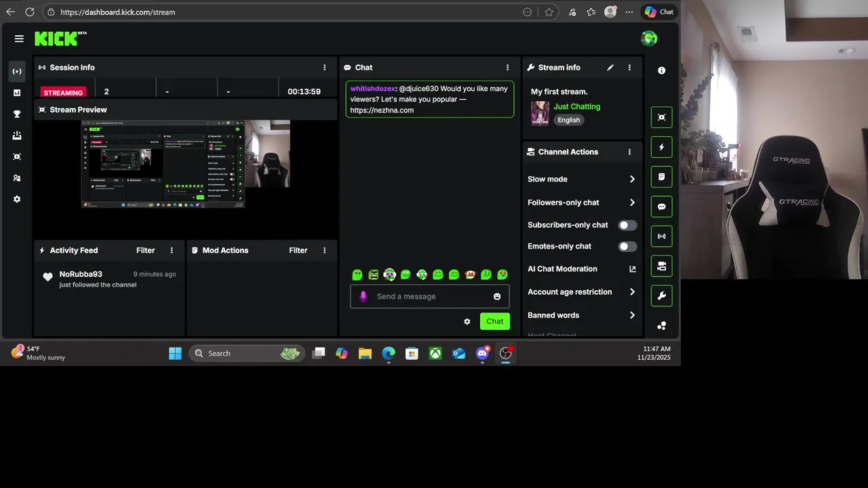This screenshot has height=488, width=868.
Task: Click the taskbar Search box
Action: pyautogui.click(x=245, y=353)
